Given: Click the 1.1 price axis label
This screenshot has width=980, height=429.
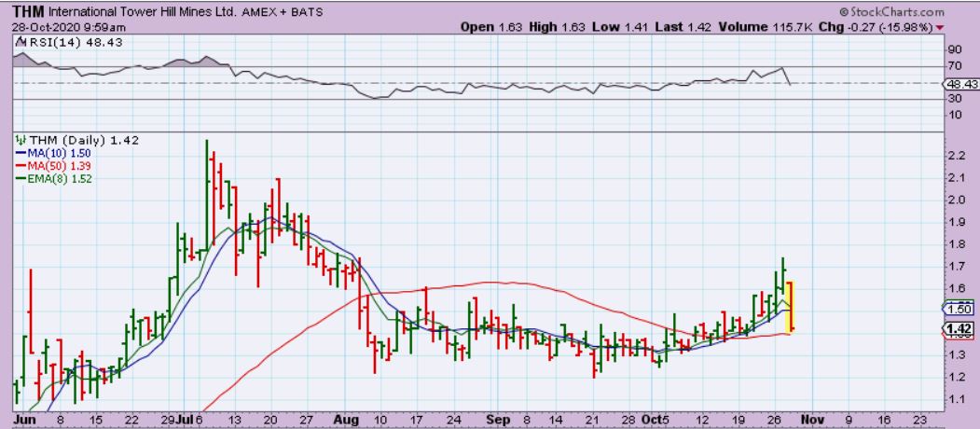Looking at the screenshot, I should [x=956, y=399].
